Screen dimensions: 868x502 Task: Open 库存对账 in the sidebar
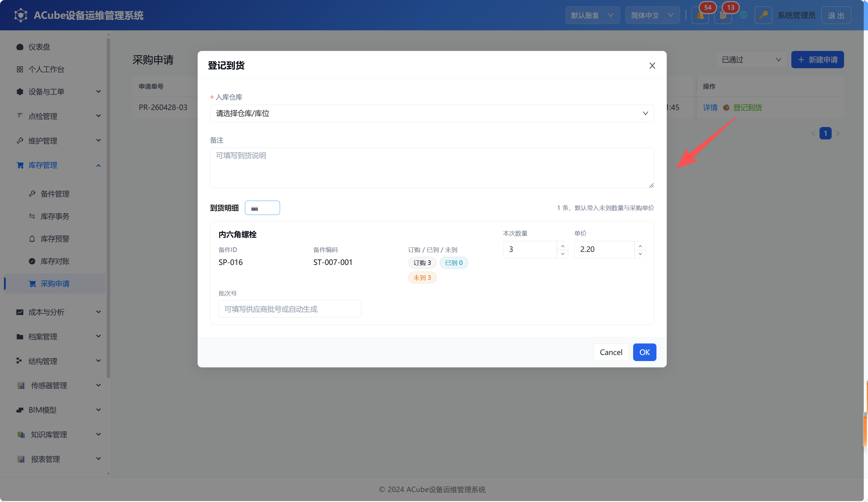[x=55, y=261]
